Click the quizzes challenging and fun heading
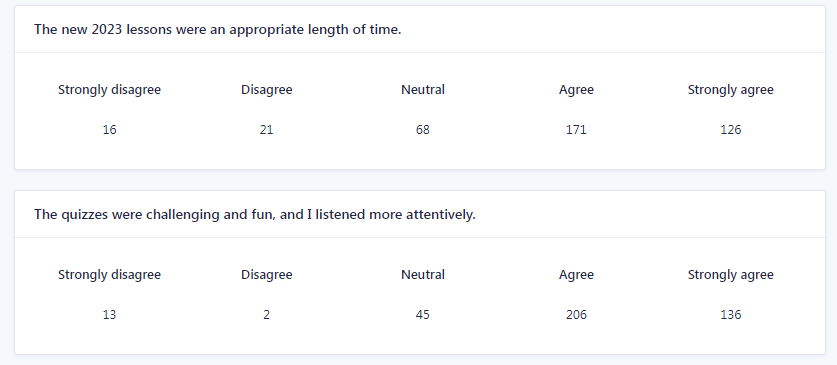Image resolution: width=837 pixels, height=365 pixels. [x=255, y=215]
